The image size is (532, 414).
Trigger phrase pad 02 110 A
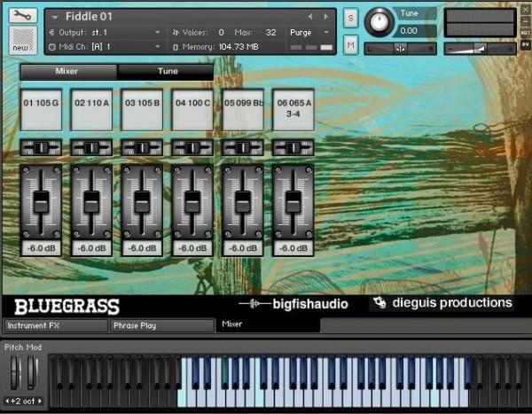91,110
